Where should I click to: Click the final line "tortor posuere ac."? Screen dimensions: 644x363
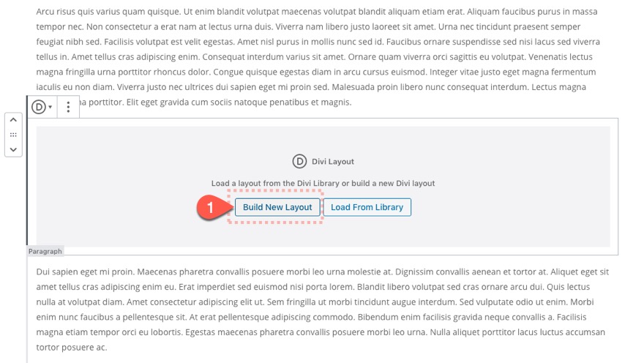(72, 348)
